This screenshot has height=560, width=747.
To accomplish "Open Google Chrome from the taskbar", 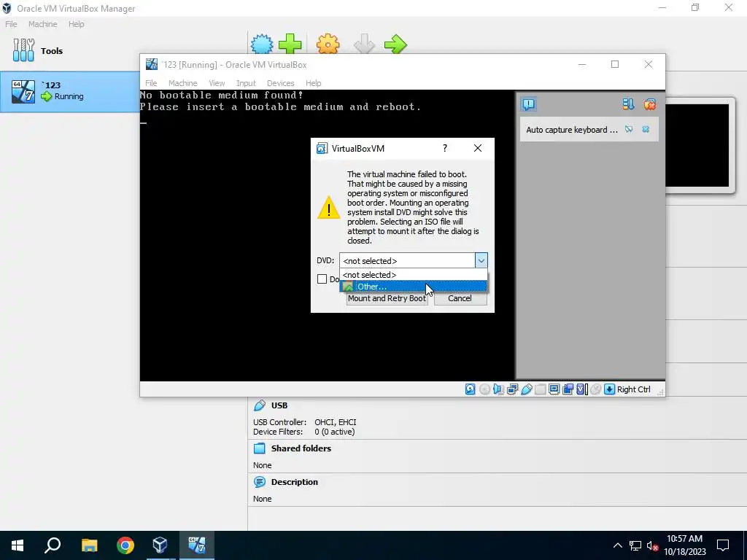I will 125,545.
